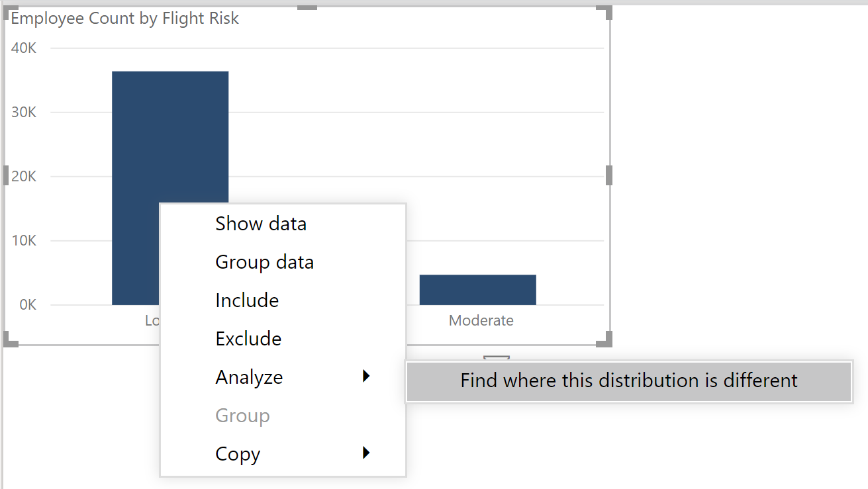Select Group data menu entry
The width and height of the screenshot is (868, 489).
click(x=283, y=262)
